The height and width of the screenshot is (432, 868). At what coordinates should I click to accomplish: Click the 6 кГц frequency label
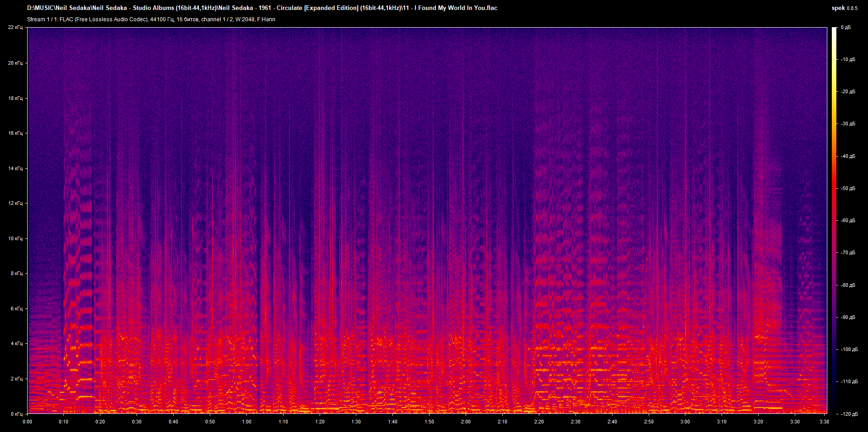17,309
